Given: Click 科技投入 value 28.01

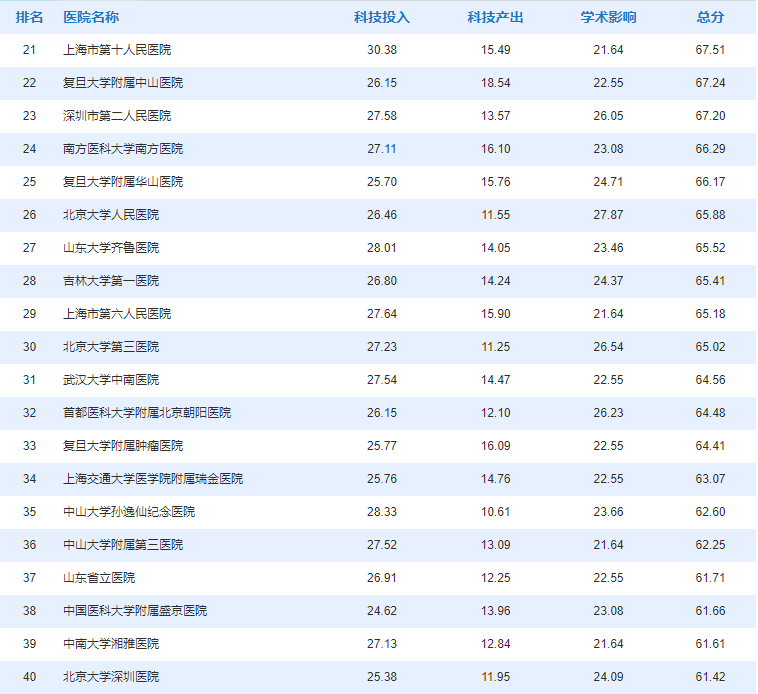Looking at the screenshot, I should (x=382, y=248).
